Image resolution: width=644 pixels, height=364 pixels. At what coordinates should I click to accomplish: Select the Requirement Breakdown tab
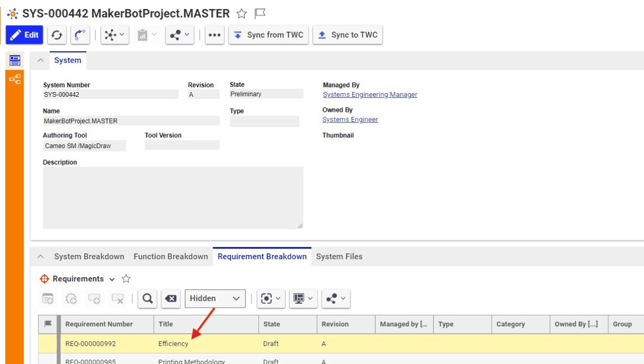pos(262,257)
